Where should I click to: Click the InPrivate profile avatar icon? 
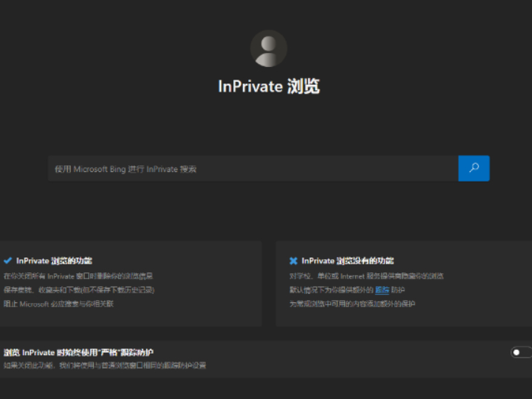click(269, 48)
